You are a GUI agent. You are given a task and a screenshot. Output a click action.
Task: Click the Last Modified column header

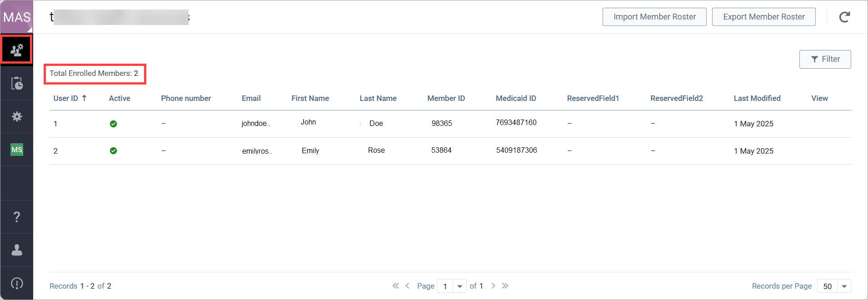click(x=757, y=98)
